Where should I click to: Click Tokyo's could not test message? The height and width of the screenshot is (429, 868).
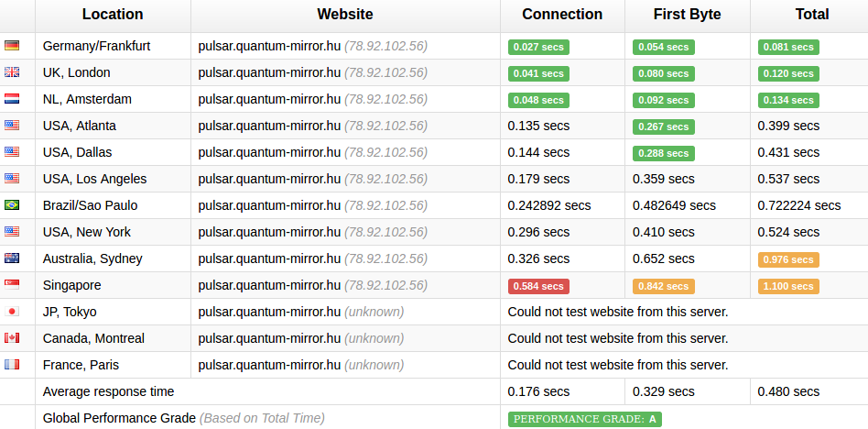(x=618, y=312)
